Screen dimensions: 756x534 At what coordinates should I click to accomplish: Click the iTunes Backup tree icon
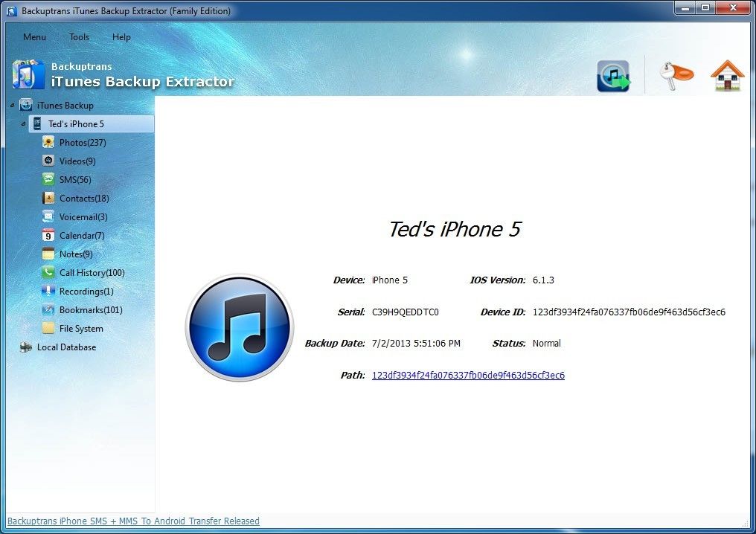[x=26, y=105]
